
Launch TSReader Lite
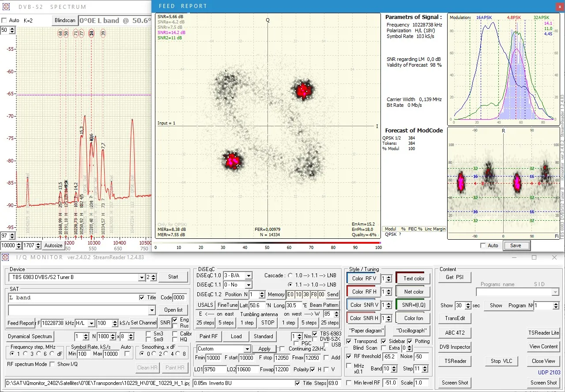(543, 333)
